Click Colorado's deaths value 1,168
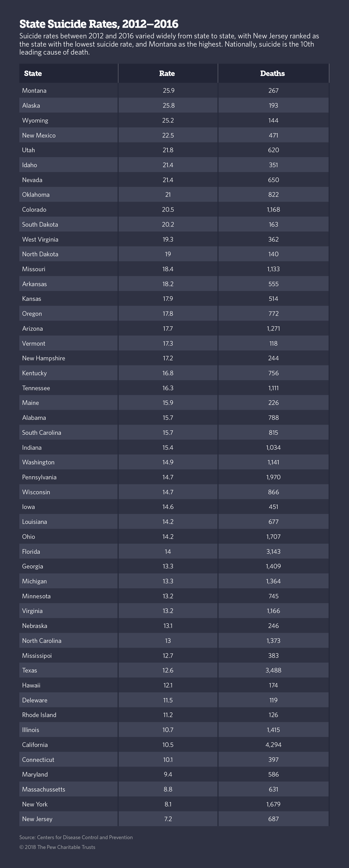Screen dimensions: 349x868 273,209
